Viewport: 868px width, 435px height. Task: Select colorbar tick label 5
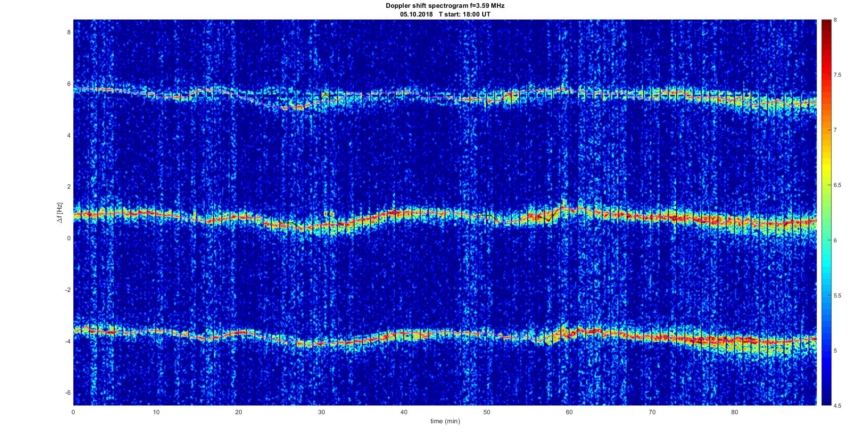click(835, 351)
